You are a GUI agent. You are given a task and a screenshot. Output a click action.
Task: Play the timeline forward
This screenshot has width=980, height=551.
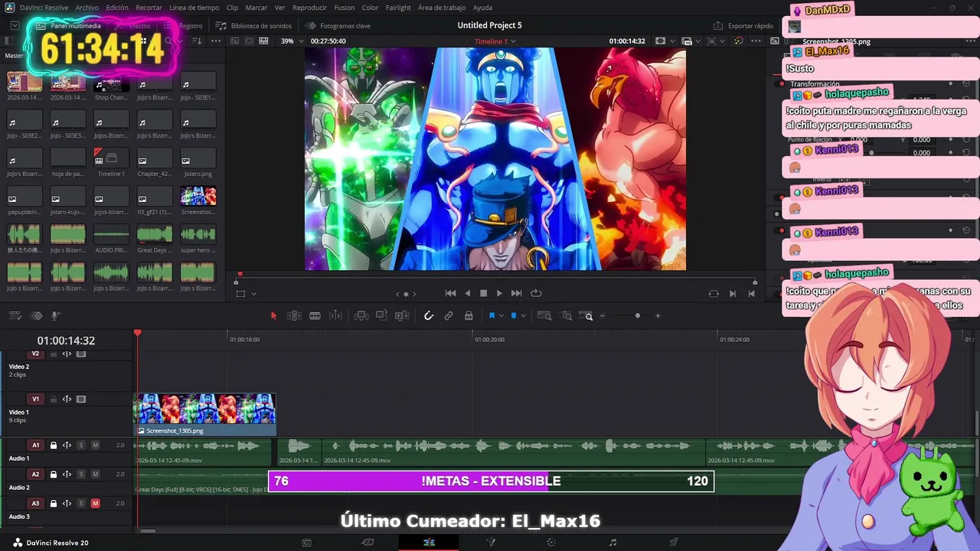click(499, 293)
